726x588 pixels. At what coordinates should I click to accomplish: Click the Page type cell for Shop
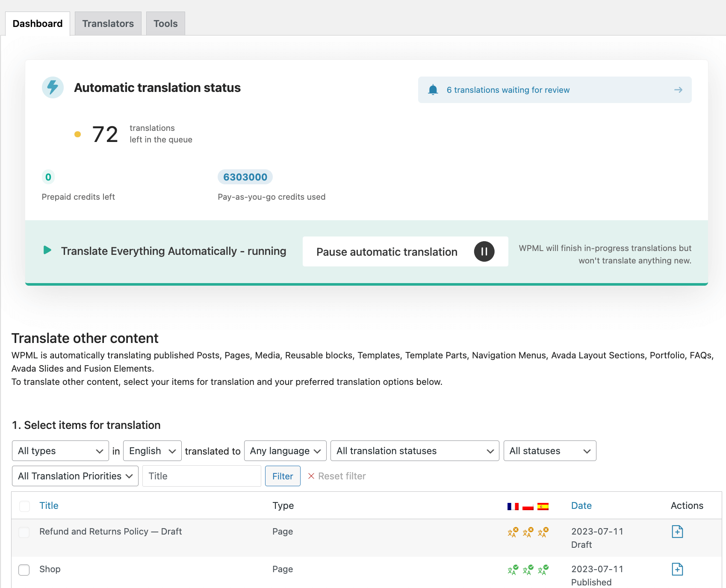pos(283,569)
